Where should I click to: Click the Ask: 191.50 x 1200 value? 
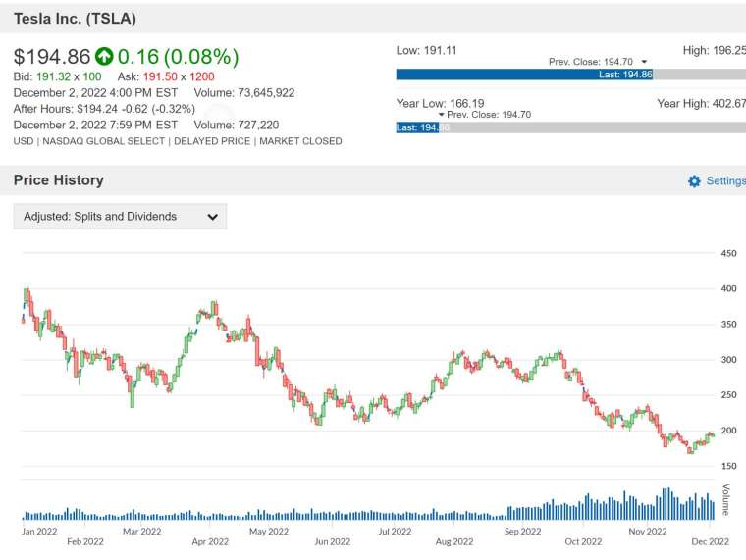166,77
